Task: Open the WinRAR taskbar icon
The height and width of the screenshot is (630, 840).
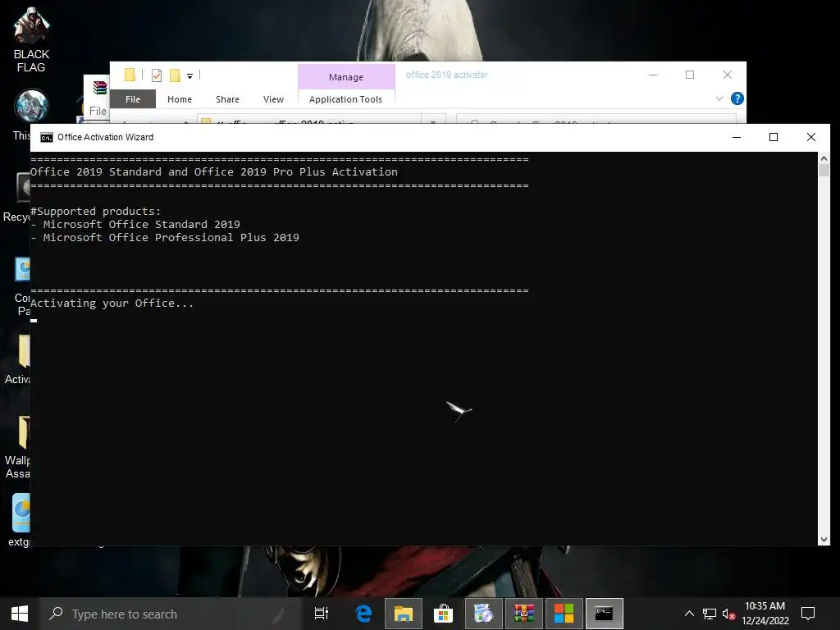Action: click(524, 614)
